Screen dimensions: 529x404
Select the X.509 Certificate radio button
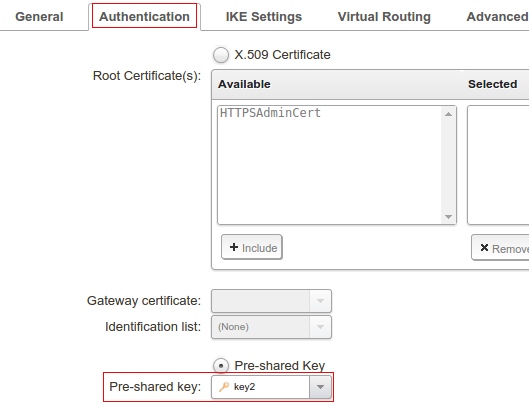click(x=221, y=55)
